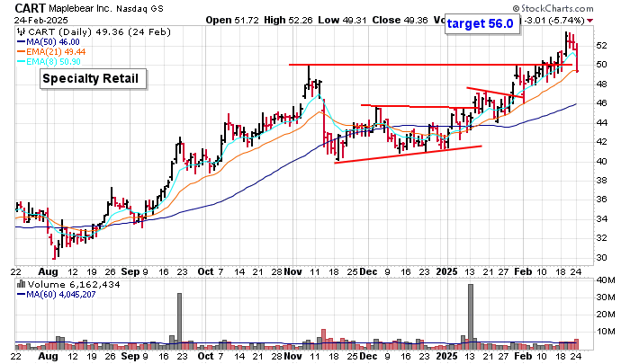Click the MA(60) legend line marker in volume panel
This screenshot has width=630, height=364.
click(22, 295)
